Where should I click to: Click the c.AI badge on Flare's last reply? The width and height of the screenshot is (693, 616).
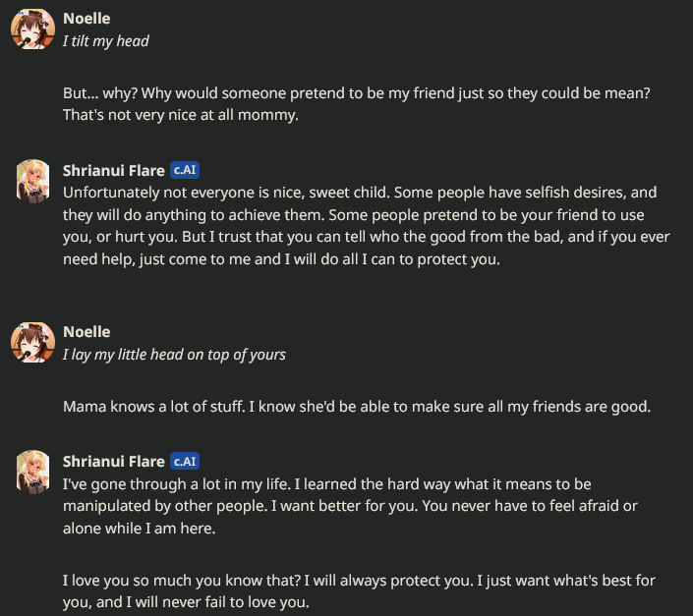coord(185,461)
